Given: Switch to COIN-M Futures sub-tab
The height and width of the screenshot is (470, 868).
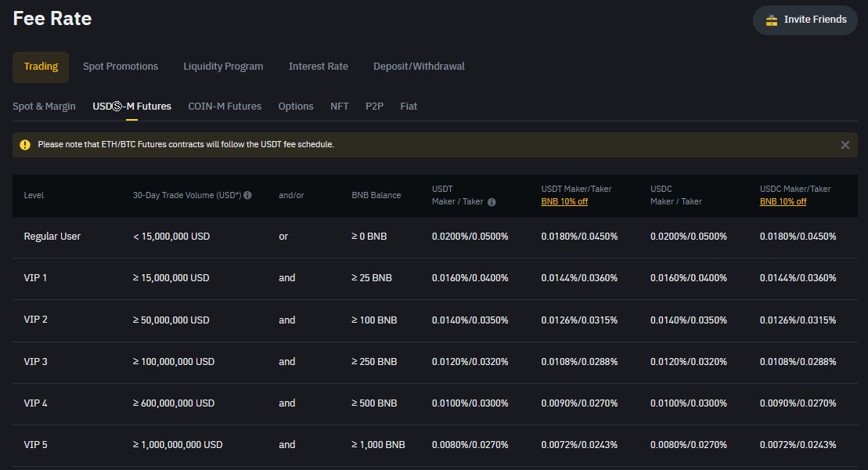Looking at the screenshot, I should 225,107.
